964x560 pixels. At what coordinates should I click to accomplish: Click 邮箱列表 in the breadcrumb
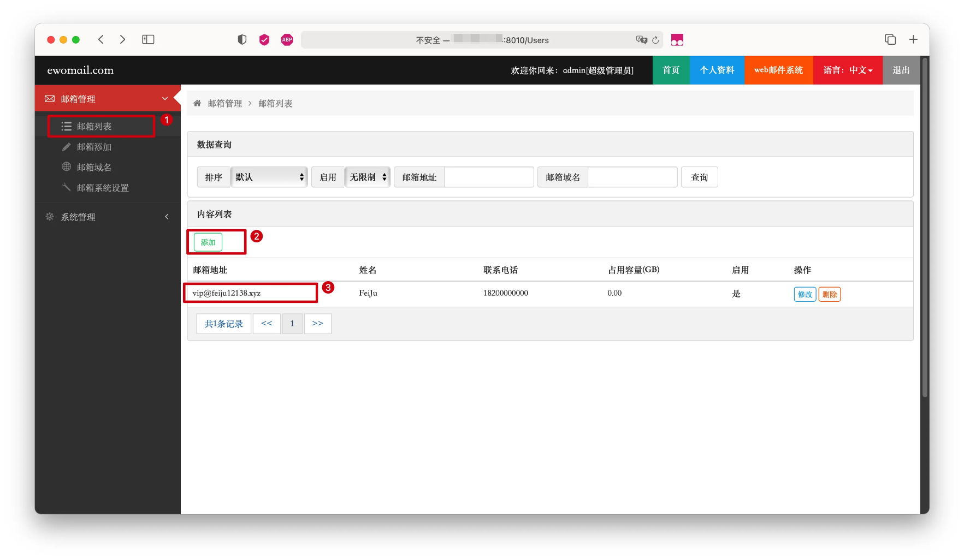point(275,103)
